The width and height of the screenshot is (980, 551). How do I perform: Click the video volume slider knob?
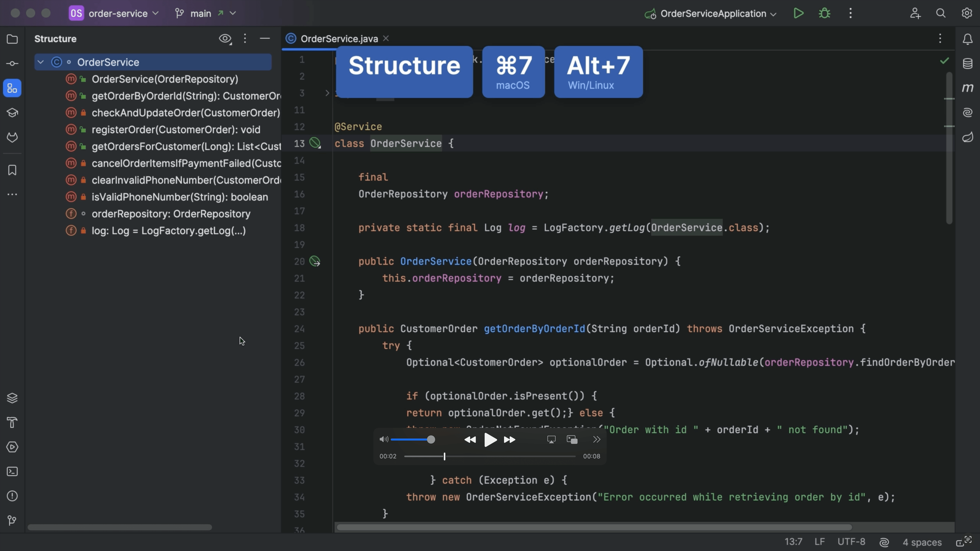point(431,440)
